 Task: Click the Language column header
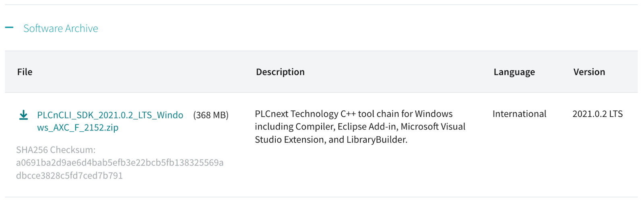[514, 72]
